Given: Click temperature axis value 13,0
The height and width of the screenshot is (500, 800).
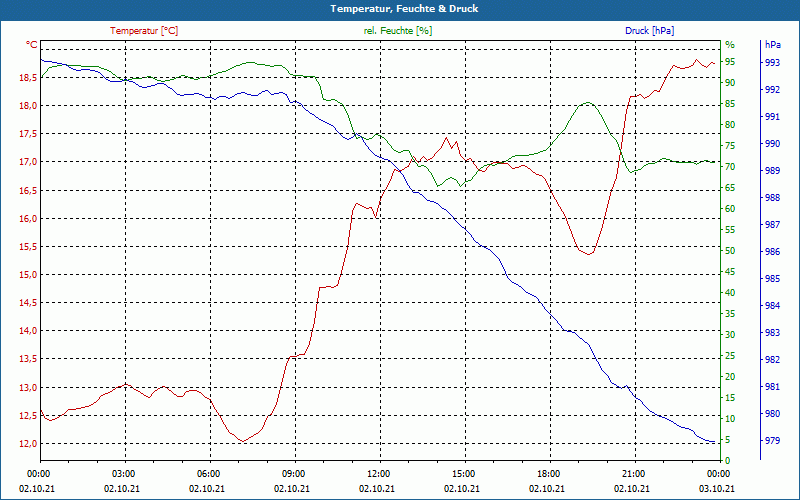Looking at the screenshot, I should (28, 388).
